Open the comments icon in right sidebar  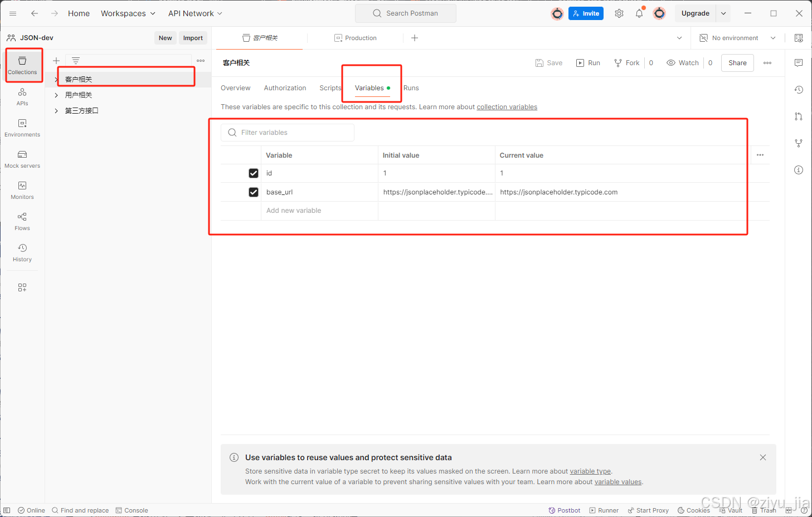pos(799,63)
